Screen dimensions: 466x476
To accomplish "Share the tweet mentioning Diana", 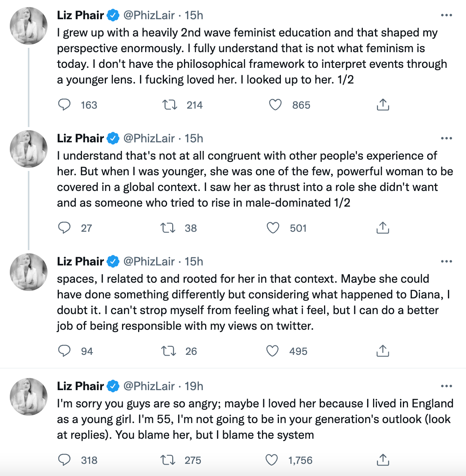I will (x=382, y=351).
